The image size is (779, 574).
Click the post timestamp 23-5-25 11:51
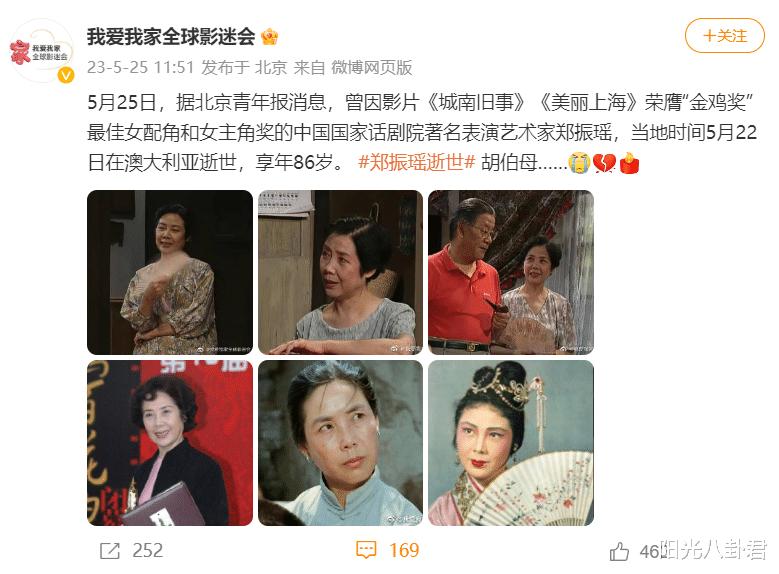coord(141,67)
